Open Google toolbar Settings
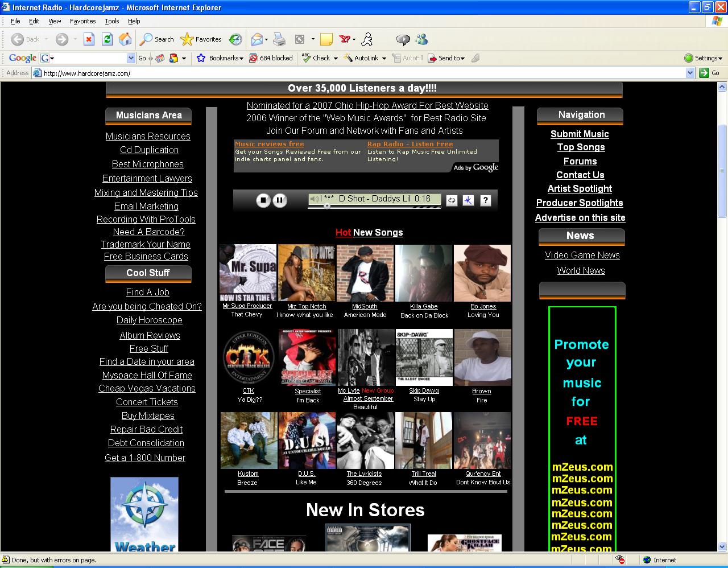 pos(703,58)
